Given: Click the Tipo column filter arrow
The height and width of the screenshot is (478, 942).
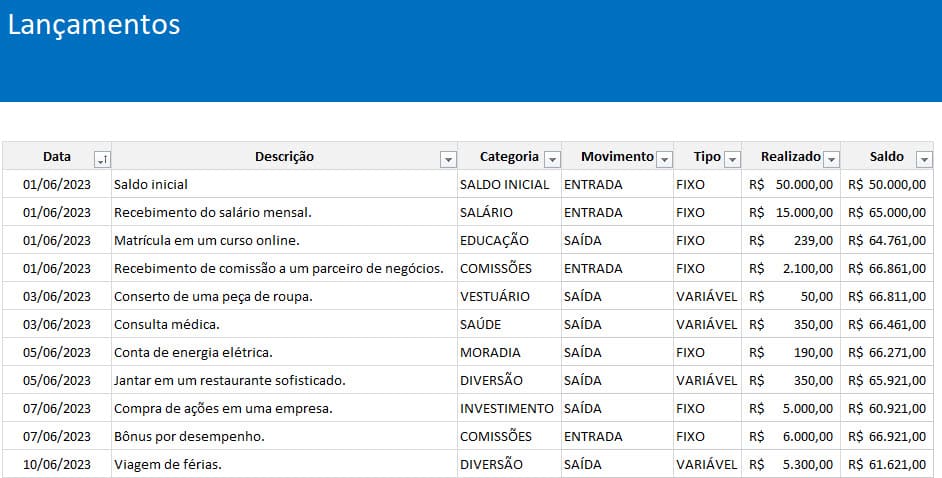Looking at the screenshot, I should click(x=732, y=158).
